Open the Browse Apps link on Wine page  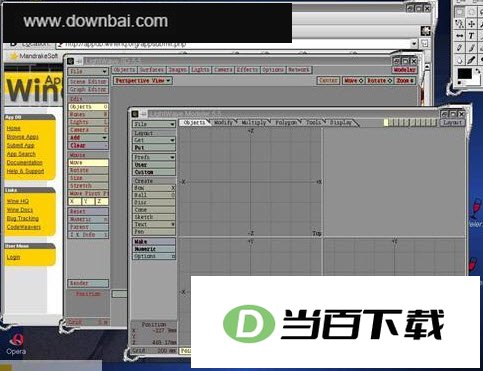tap(22, 137)
